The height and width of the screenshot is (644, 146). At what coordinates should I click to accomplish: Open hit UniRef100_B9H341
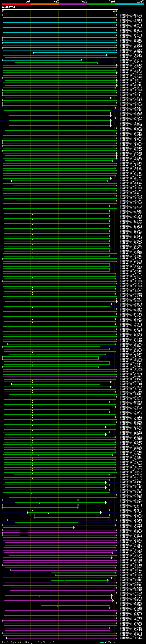click(131, 27)
